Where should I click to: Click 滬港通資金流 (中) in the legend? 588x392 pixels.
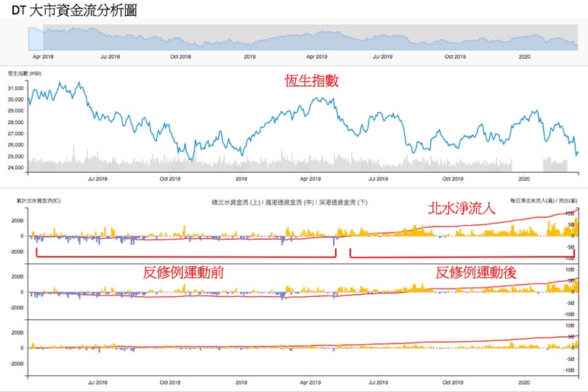coord(289,203)
